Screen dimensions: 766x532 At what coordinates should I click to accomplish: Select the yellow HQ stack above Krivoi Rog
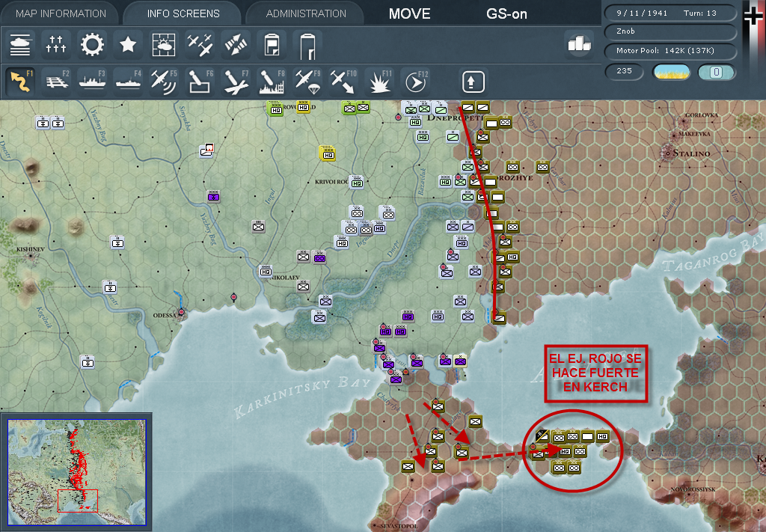pos(328,153)
